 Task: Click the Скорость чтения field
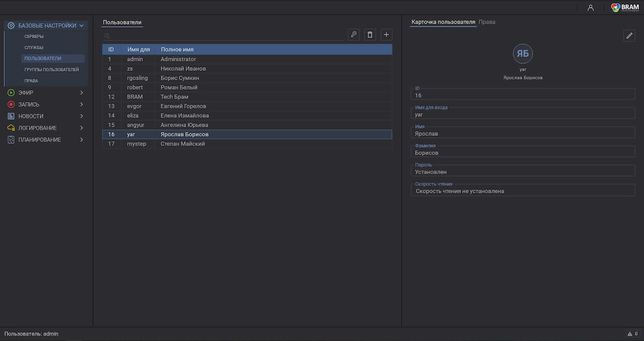523,190
